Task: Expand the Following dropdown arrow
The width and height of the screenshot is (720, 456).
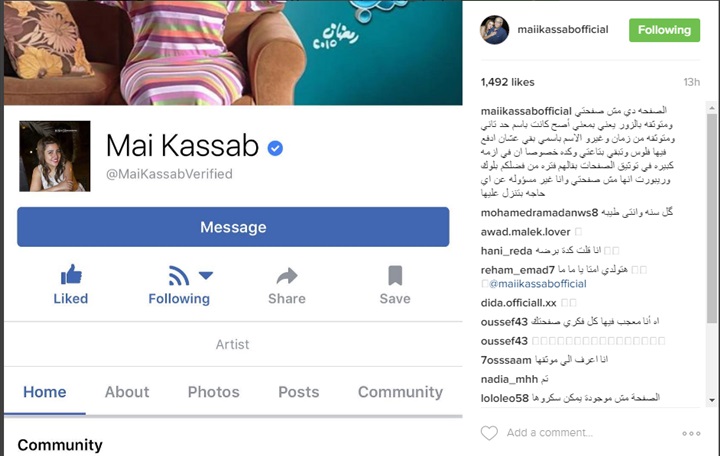Action: tap(206, 275)
